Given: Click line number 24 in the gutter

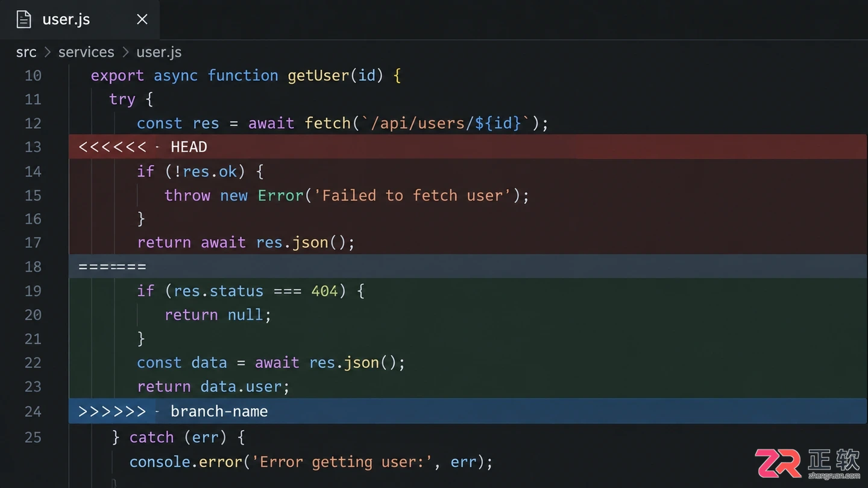Looking at the screenshot, I should coord(33,411).
